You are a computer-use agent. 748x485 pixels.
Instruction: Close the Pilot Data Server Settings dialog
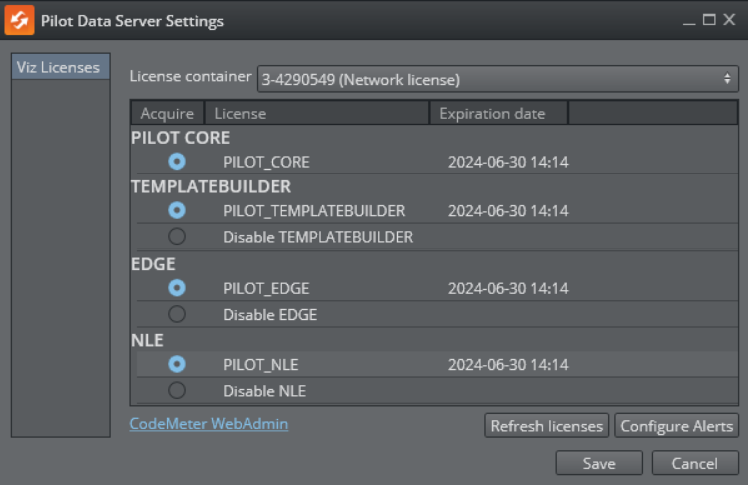729,20
